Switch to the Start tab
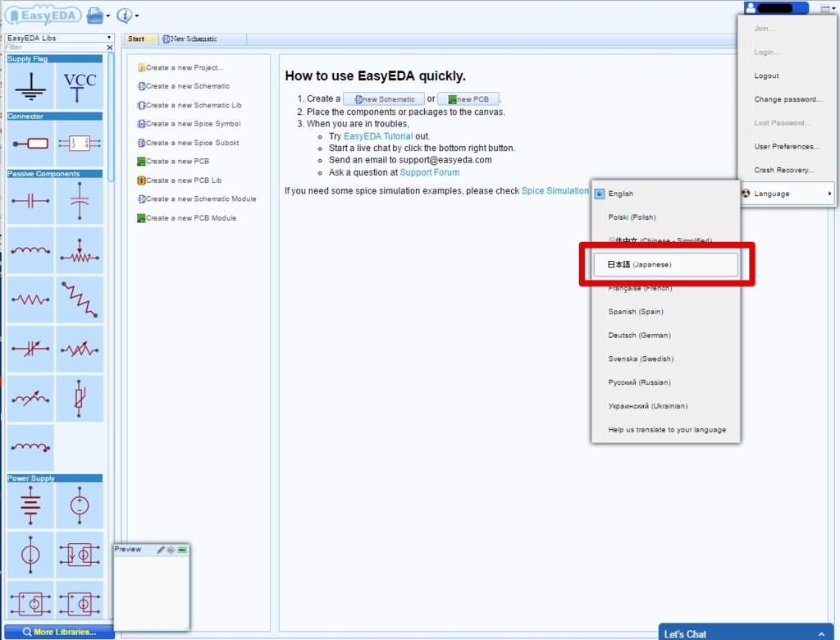The image size is (840, 640). coord(140,39)
